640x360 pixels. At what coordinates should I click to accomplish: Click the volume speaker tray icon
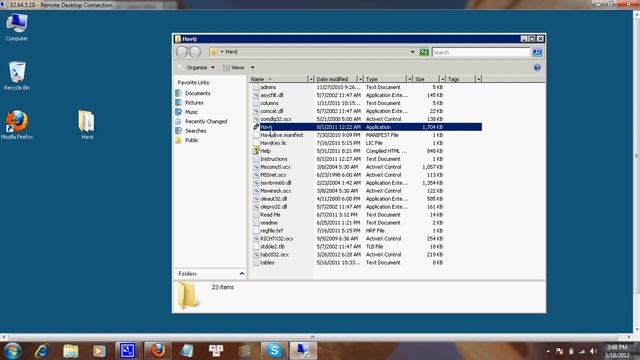[593, 351]
